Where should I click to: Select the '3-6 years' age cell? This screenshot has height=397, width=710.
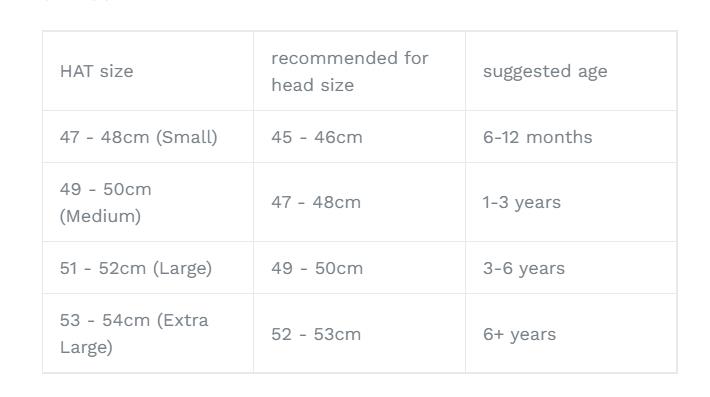click(571, 268)
